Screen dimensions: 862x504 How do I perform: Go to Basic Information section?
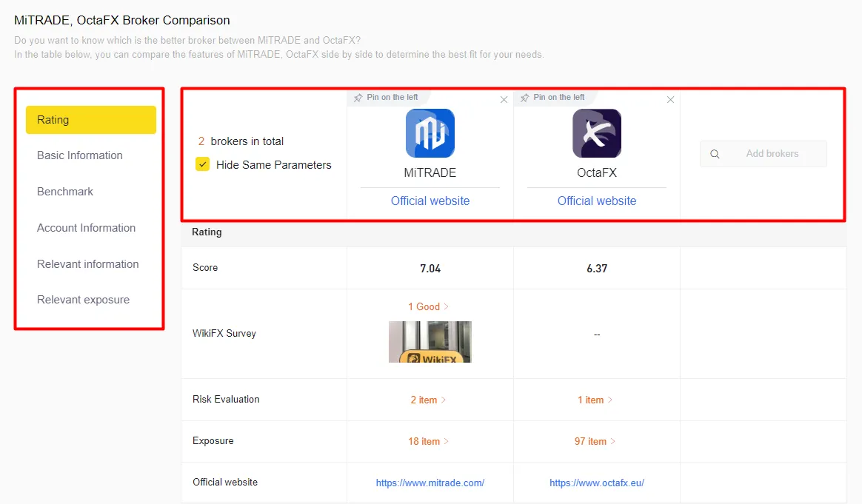click(80, 155)
